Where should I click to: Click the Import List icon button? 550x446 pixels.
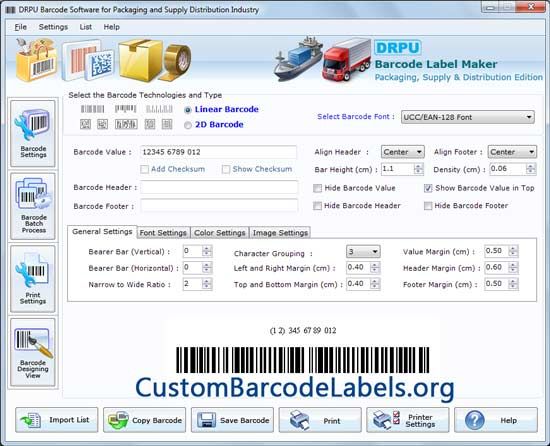[x=56, y=420]
